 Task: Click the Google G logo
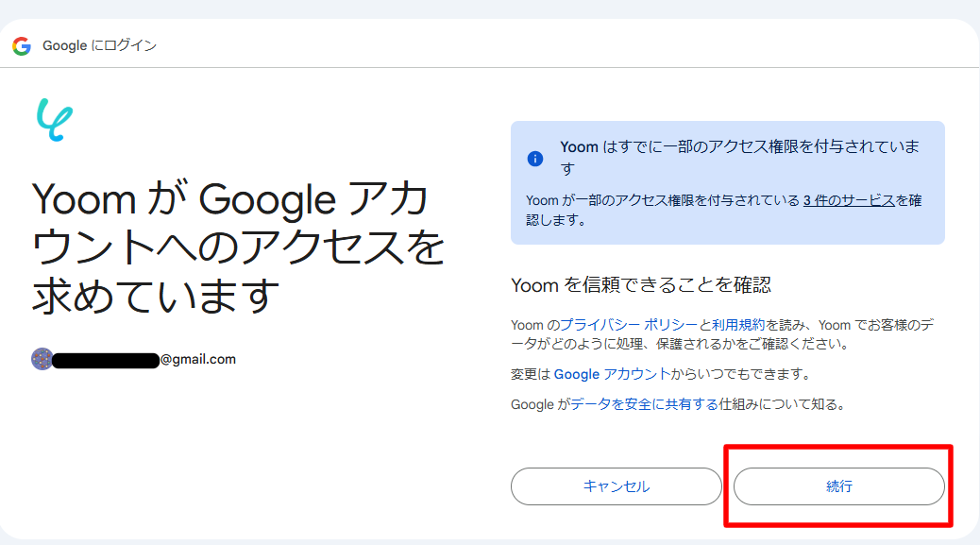(22, 45)
